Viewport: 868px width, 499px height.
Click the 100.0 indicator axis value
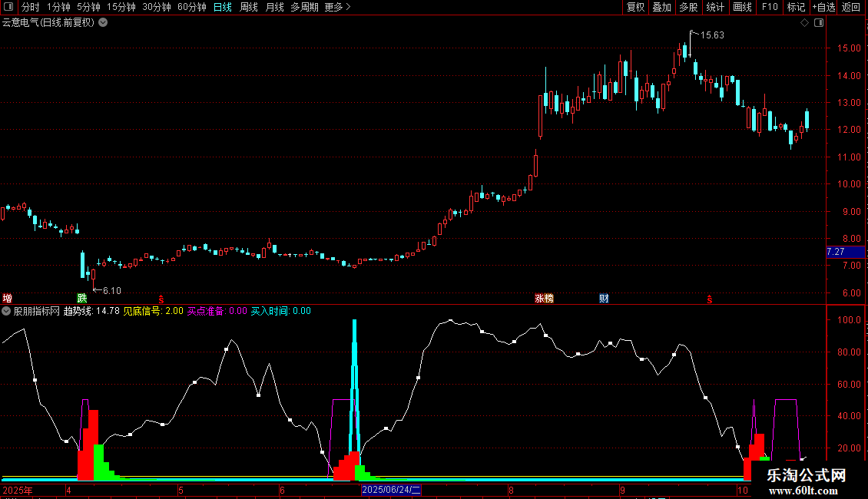[x=849, y=320]
